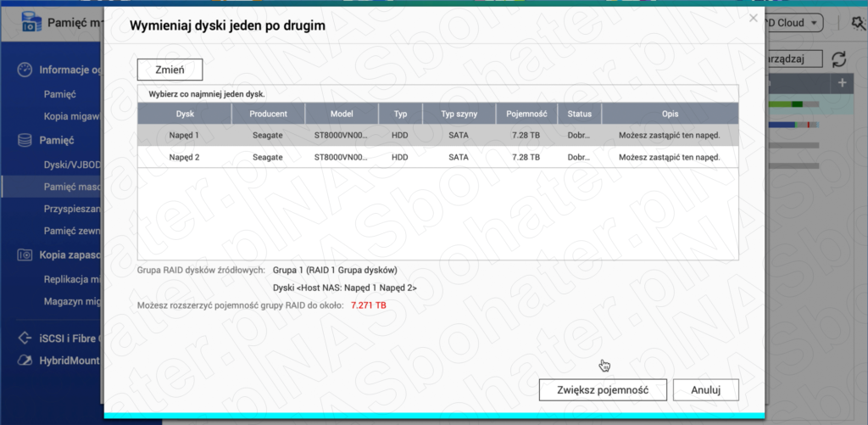Click the HybridMount cloud icon
868x425 pixels.
click(24, 361)
